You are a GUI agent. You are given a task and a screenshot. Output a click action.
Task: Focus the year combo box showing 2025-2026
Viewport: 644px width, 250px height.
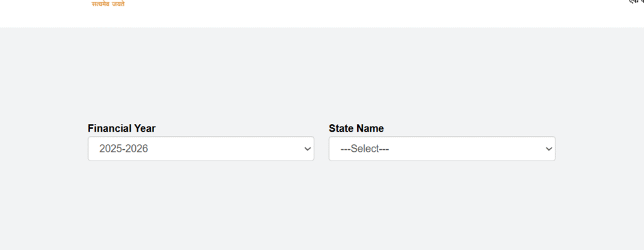(x=201, y=149)
